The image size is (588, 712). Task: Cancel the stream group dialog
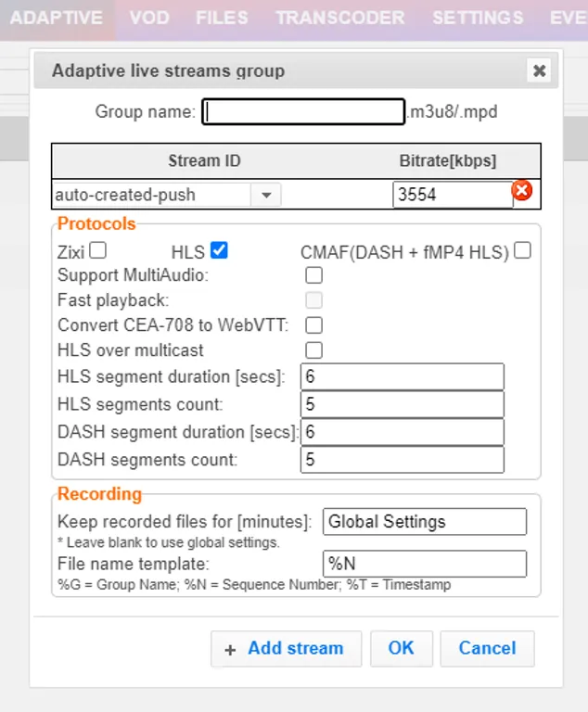(487, 648)
